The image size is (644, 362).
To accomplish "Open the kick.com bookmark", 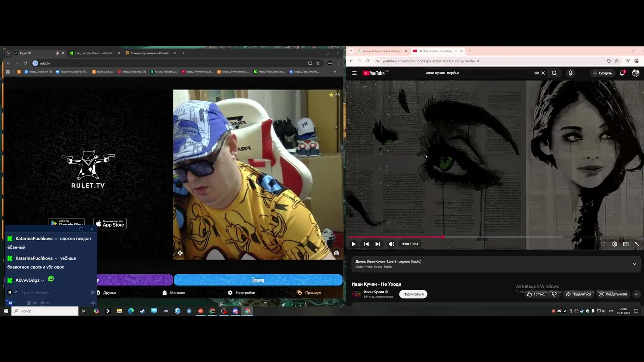I will pos(270,72).
